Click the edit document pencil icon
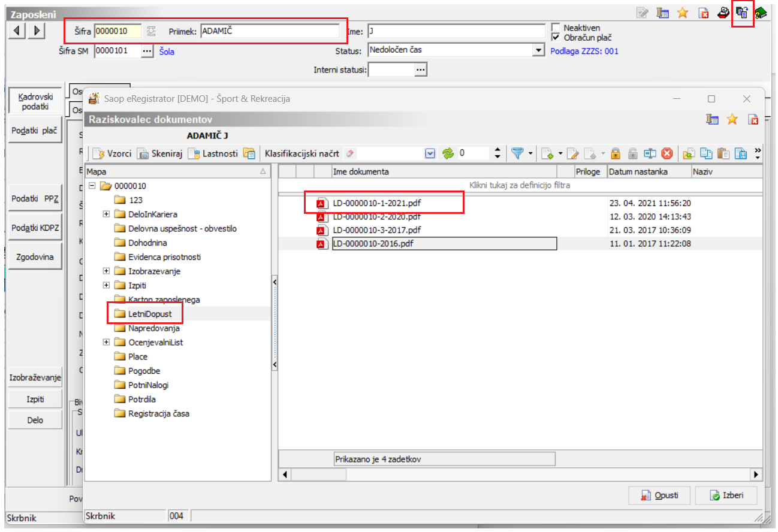 [573, 153]
